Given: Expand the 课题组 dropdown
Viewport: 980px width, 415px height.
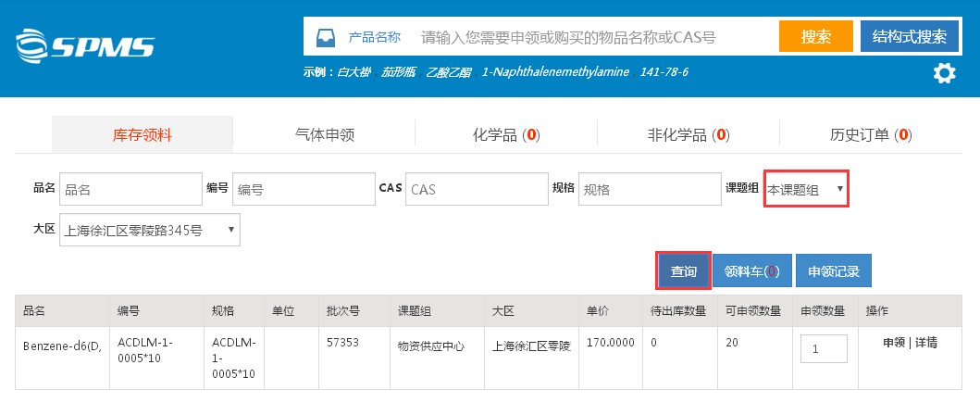Looking at the screenshot, I should coord(805,189).
